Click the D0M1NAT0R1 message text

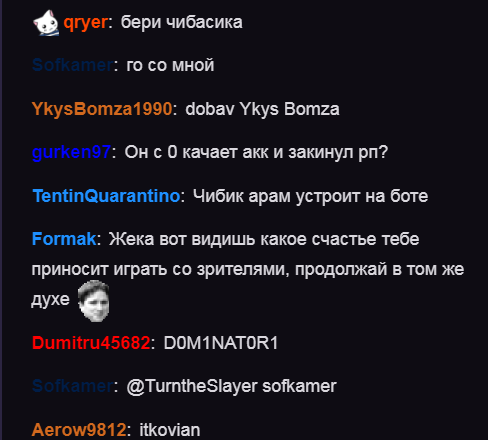tap(221, 343)
